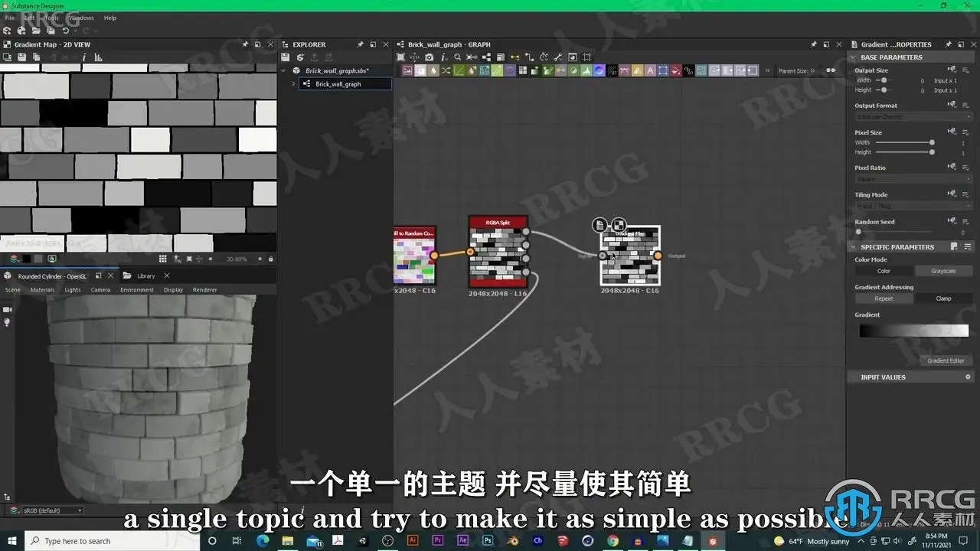This screenshot has width=980, height=551.
Task: Click the undo arrow in main toolbar
Action: pyautogui.click(x=66, y=31)
